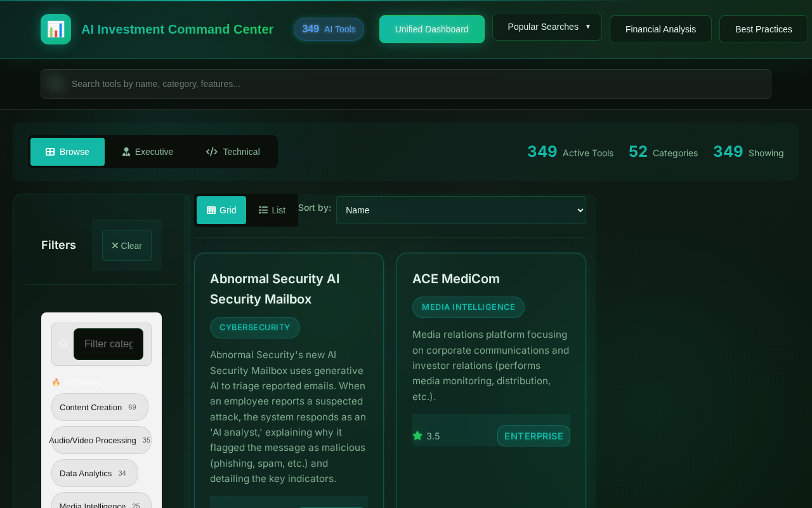Switch to Grid view
The image size is (812, 508).
(221, 210)
